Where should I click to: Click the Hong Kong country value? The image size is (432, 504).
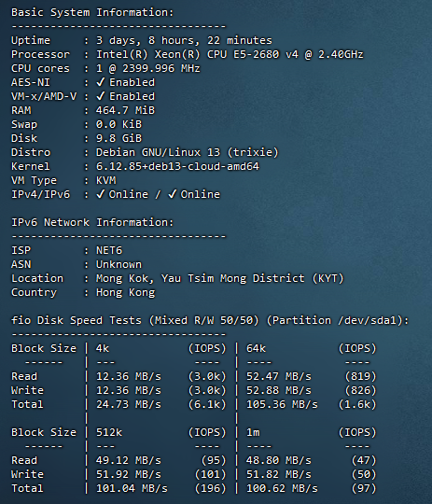tap(126, 292)
